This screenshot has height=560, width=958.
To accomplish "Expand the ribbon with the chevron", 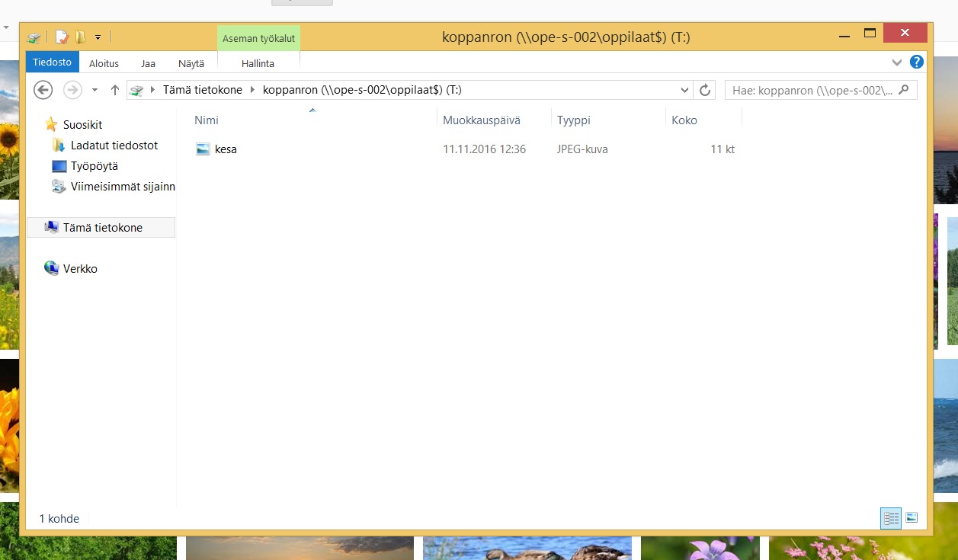I will pos(896,62).
